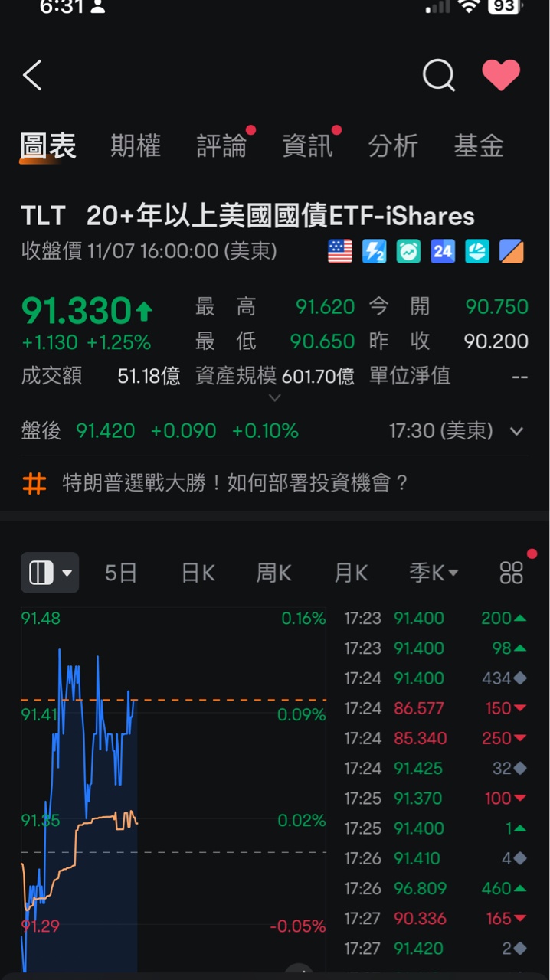The image size is (550, 980).
Task: Tap the US flag market icon
Action: point(340,251)
